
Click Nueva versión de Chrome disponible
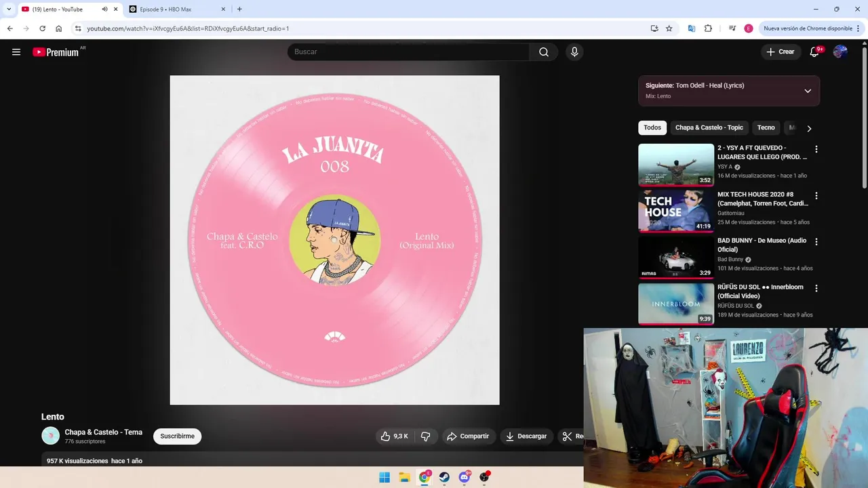click(x=808, y=28)
